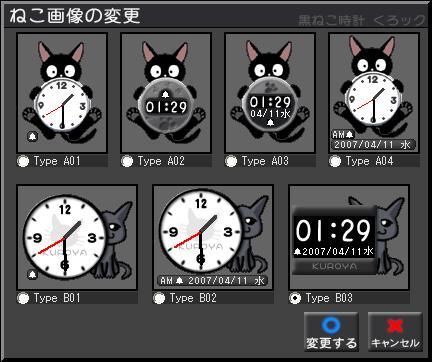The width and height of the screenshot is (432, 362).
Task: Click the bell icon below date in Type A03
Action: tap(270, 123)
